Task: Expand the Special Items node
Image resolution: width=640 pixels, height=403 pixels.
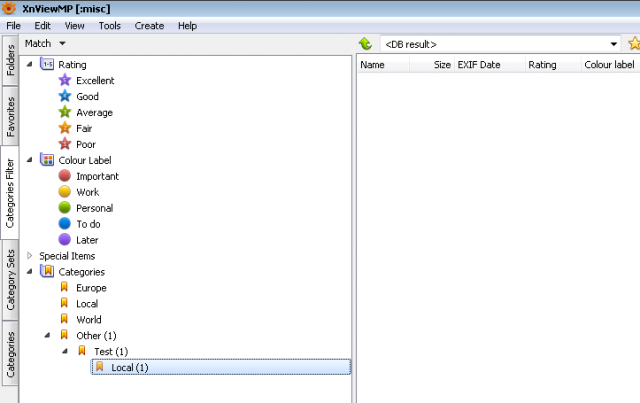Action: [29, 256]
